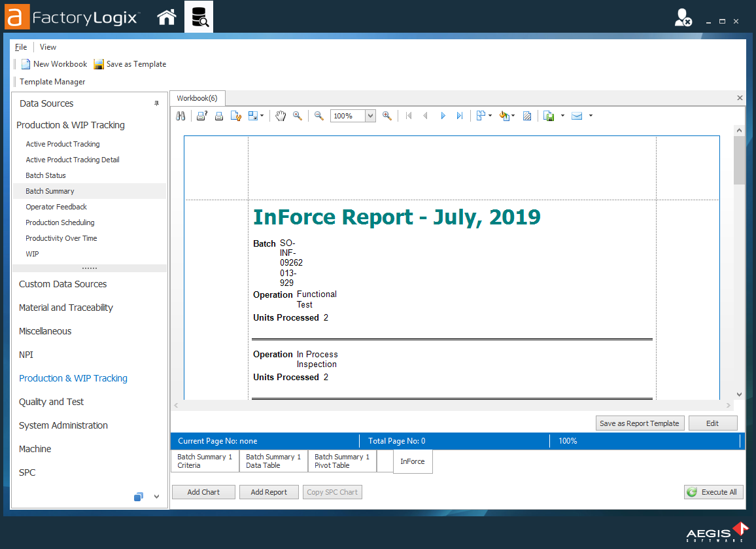Click the zoom-in magnifier icon

tap(387, 116)
